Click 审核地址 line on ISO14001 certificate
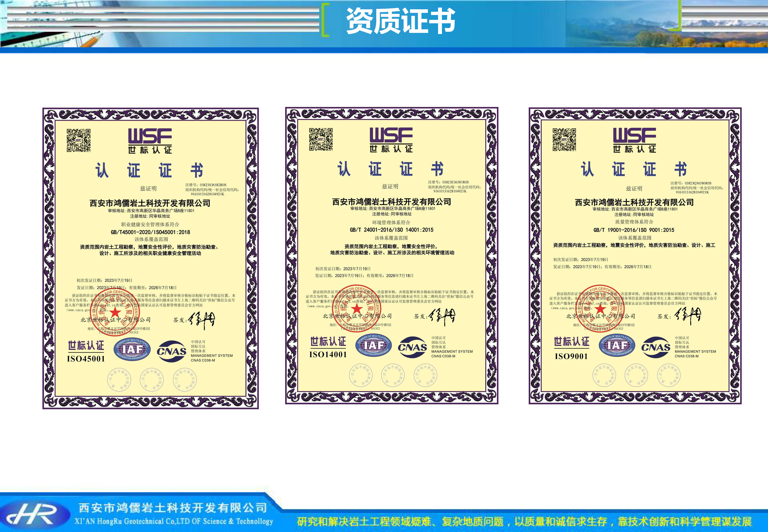The image size is (768, 532). pyautogui.click(x=393, y=209)
